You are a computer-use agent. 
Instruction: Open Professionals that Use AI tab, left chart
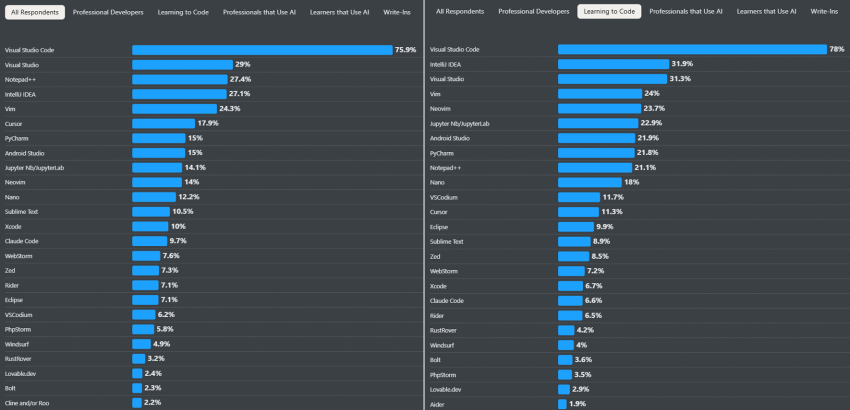point(258,12)
